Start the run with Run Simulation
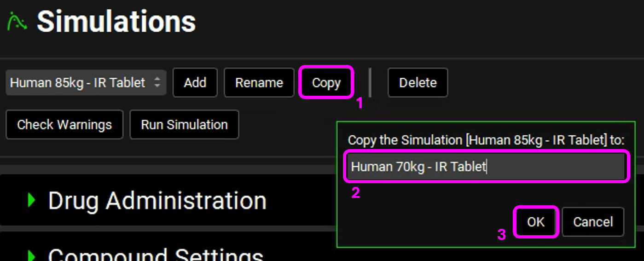Screen dimensions: 644x261 pos(184,125)
